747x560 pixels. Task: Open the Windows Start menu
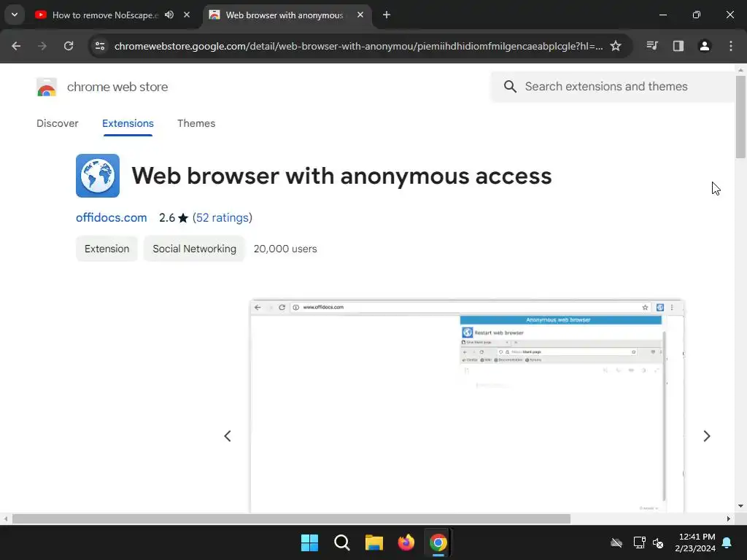[x=309, y=542]
